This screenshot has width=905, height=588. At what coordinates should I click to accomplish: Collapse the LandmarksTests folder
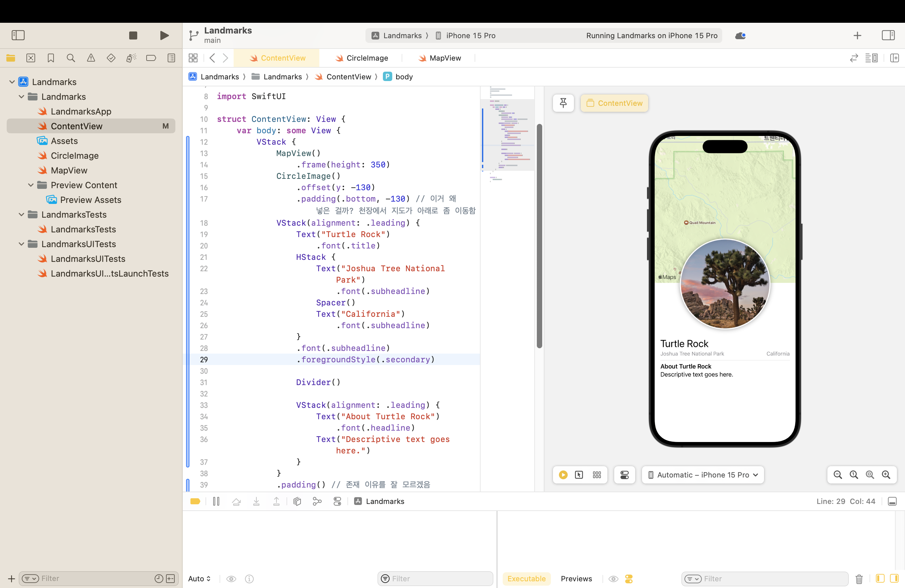[x=21, y=215]
